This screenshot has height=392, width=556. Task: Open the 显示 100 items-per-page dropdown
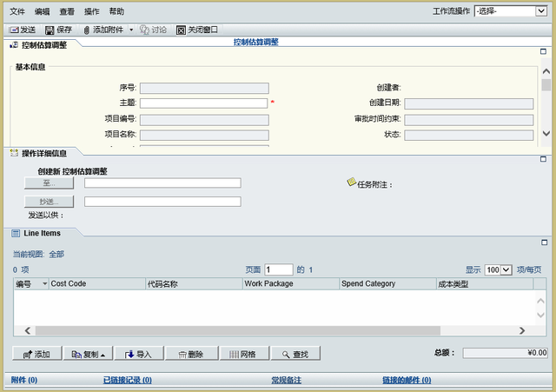[498, 269]
